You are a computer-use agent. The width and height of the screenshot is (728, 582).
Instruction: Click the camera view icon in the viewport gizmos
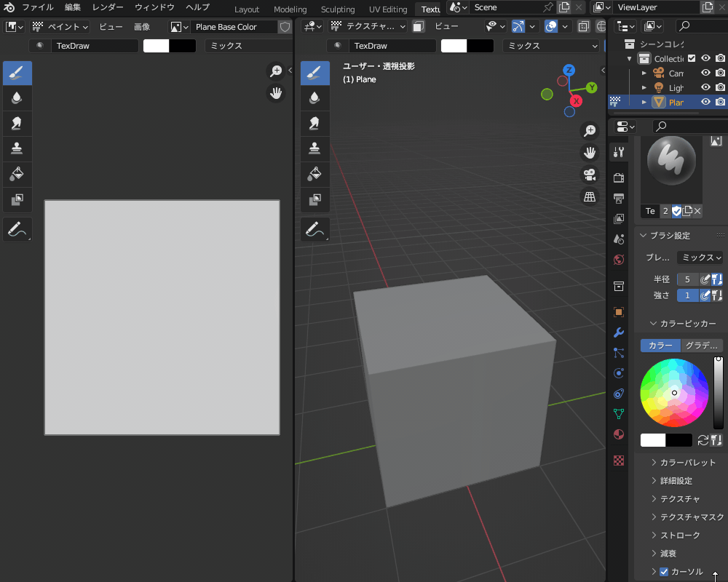click(x=590, y=174)
